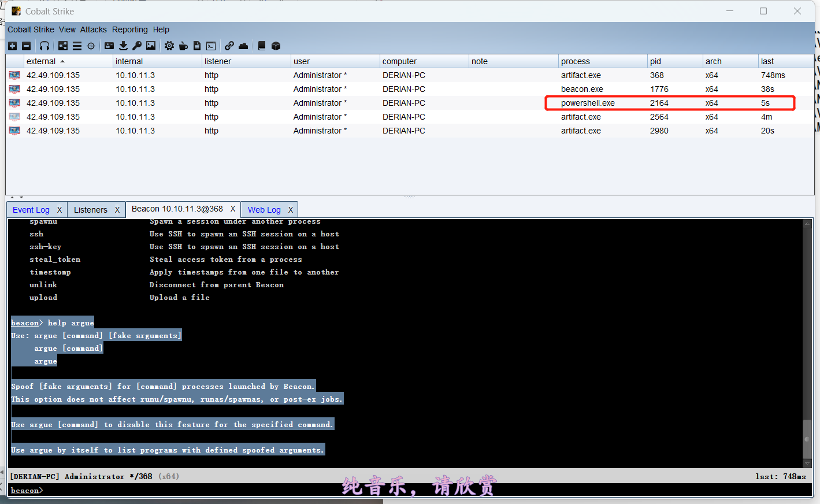This screenshot has width=820, height=504.
Task: Click the gear icon to generate Windows executable
Action: coord(169,46)
